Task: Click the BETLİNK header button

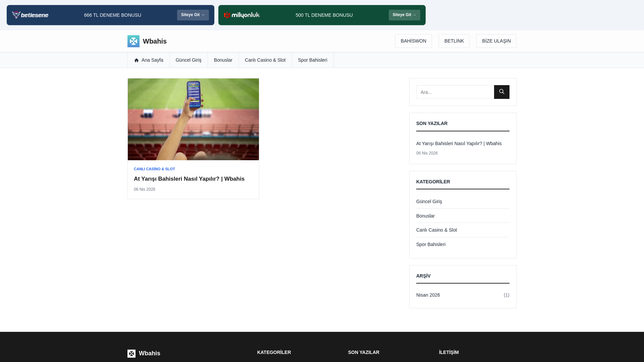Action: point(454,41)
